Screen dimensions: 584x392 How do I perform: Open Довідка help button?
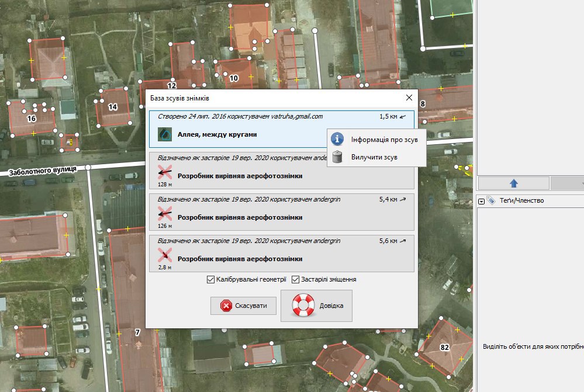coord(316,306)
